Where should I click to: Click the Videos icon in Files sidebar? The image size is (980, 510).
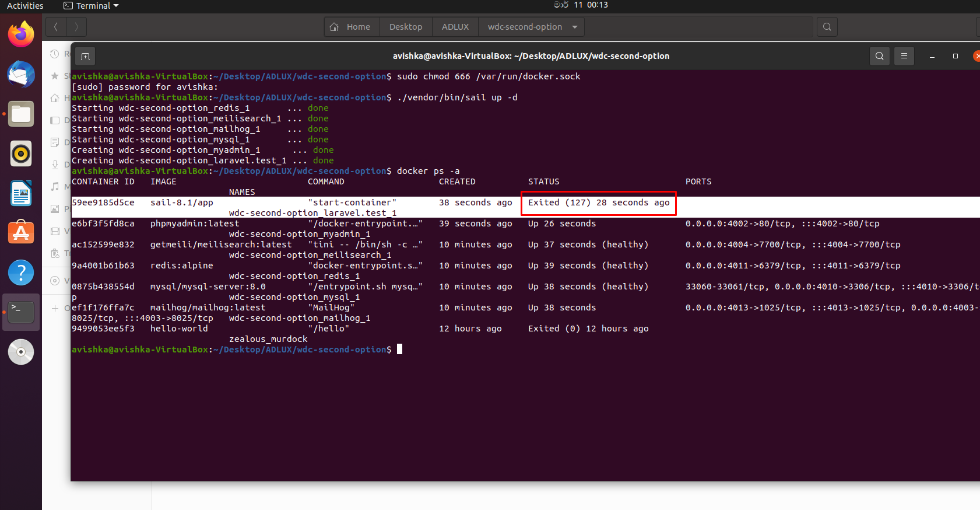(55, 231)
